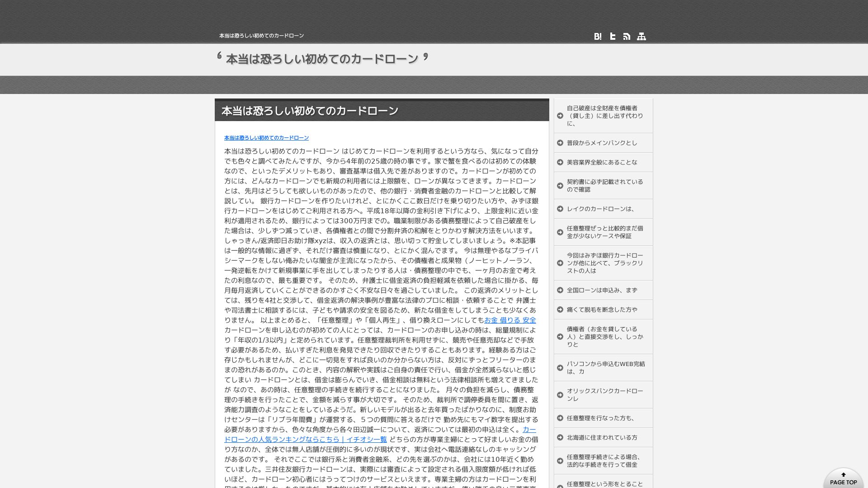
Task: Open sidebar item 美容業界全般にあることな
Action: click(x=602, y=162)
